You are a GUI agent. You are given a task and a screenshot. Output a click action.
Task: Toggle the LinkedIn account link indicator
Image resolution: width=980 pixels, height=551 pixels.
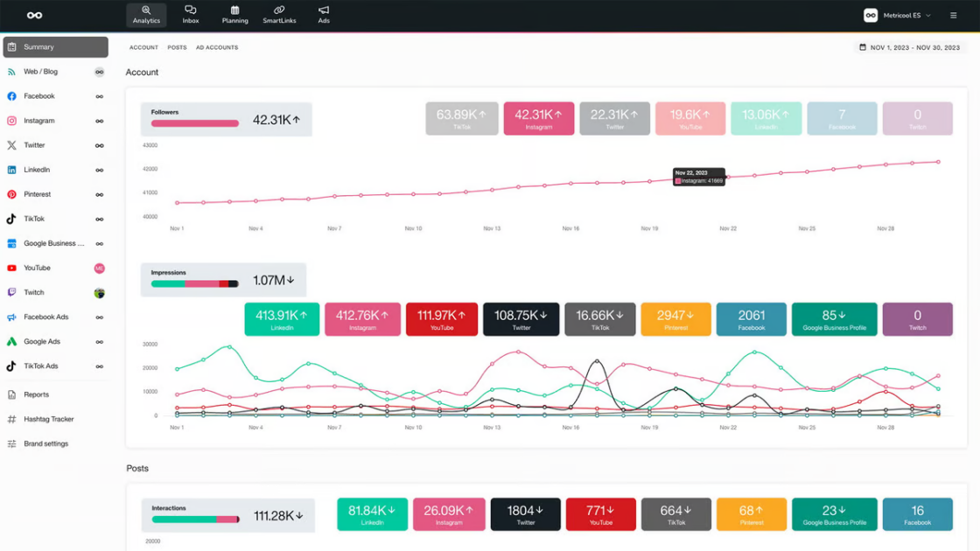(99, 170)
